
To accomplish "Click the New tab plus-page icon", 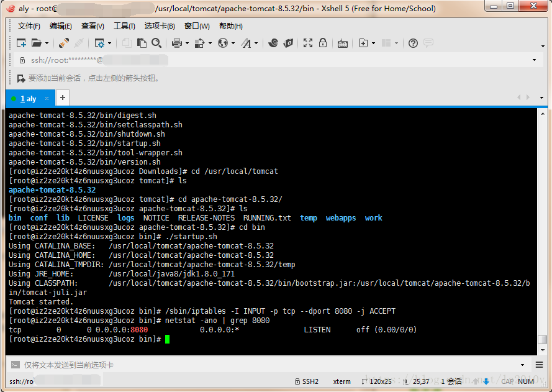I will (x=363, y=43).
